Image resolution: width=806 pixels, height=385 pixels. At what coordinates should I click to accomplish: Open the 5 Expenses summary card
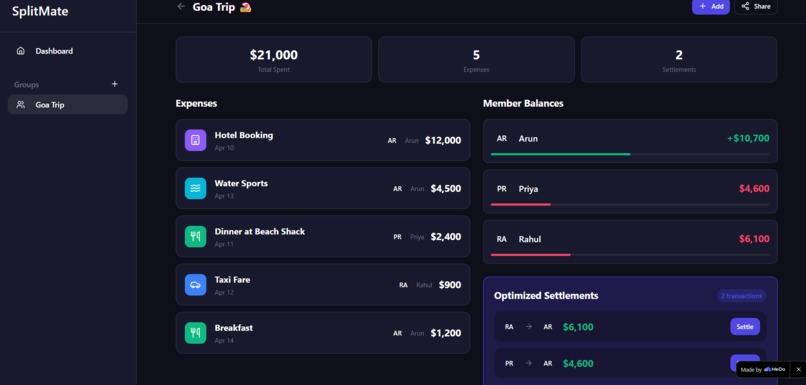point(476,60)
